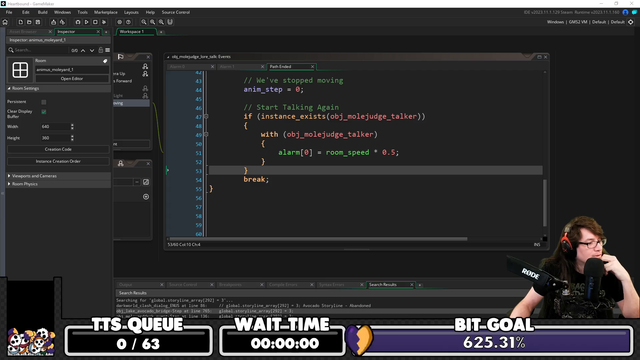Run the game with the play icon

(87, 22)
